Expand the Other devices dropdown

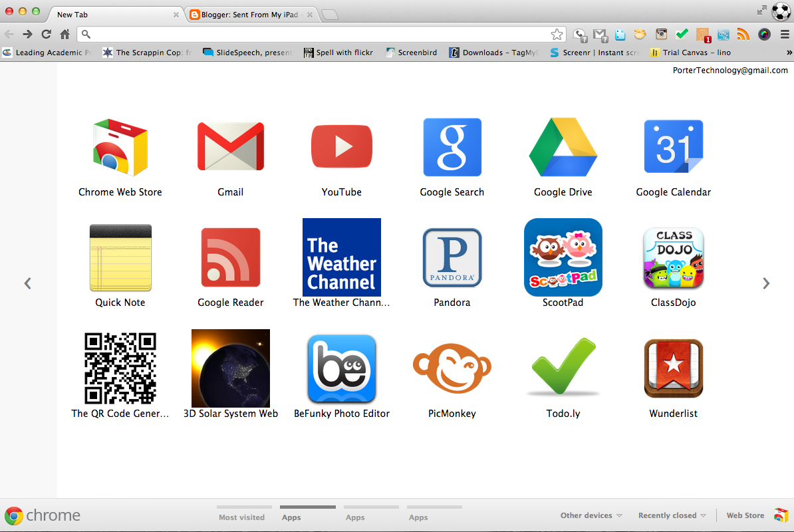pyautogui.click(x=591, y=515)
